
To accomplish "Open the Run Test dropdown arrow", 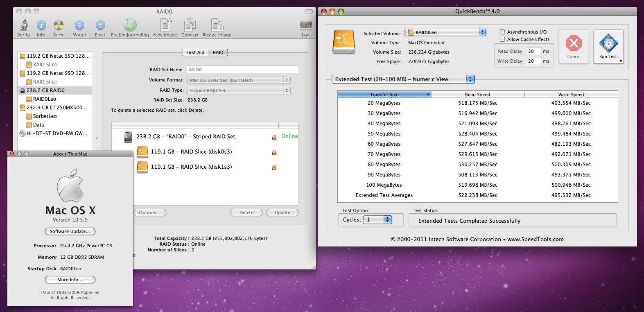I will [621, 61].
